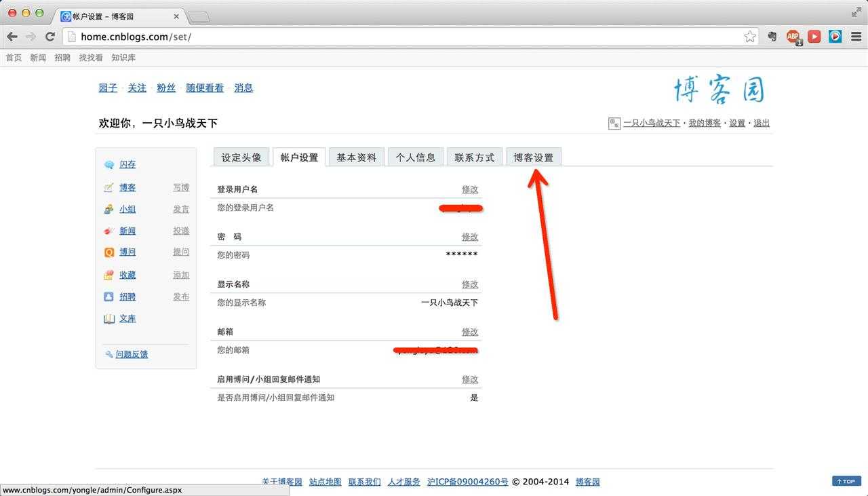Click the 添加 link beside 收藏
This screenshot has width=868, height=496.
tap(181, 275)
